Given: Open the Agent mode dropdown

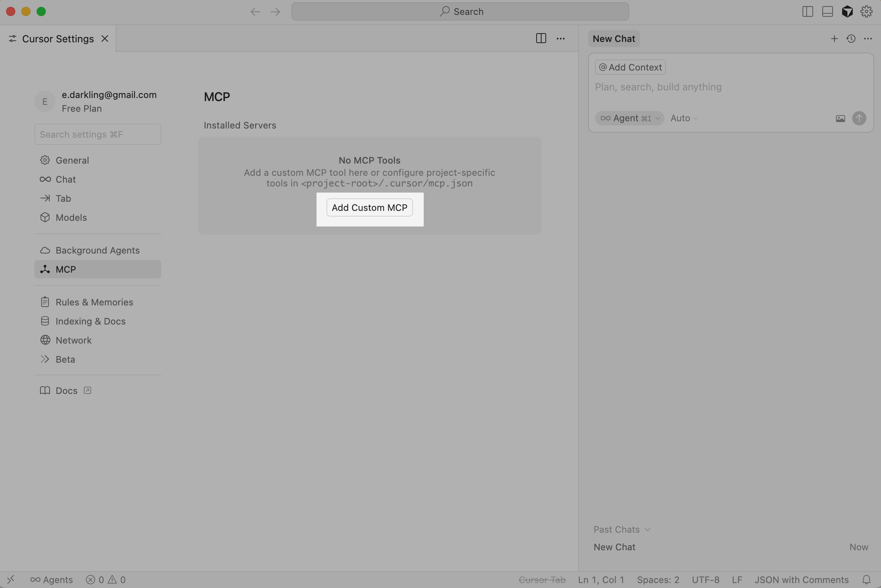Looking at the screenshot, I should coord(629,118).
